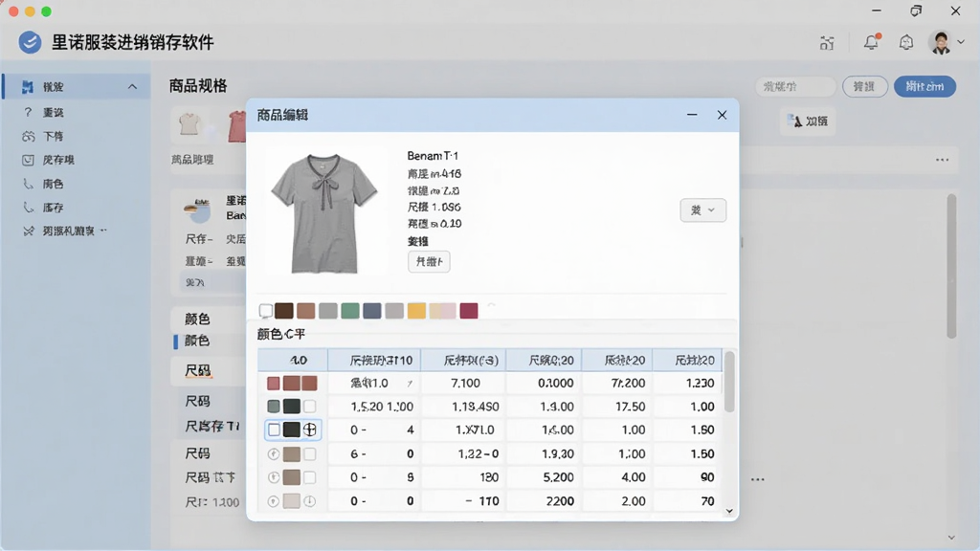Image resolution: width=980 pixels, height=551 pixels.
Task: Select the first handset icon in sidebar
Action: pyautogui.click(x=28, y=184)
